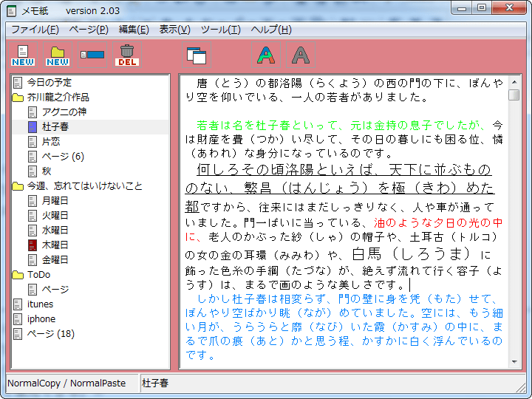The width and height of the screenshot is (532, 399).
Task: Click the 今週、忘れてはいけないこと folder icon
Action: [18, 186]
